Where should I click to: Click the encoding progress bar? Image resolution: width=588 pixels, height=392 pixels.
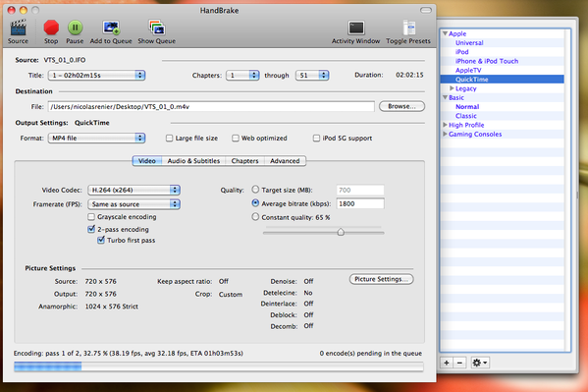coord(219,366)
